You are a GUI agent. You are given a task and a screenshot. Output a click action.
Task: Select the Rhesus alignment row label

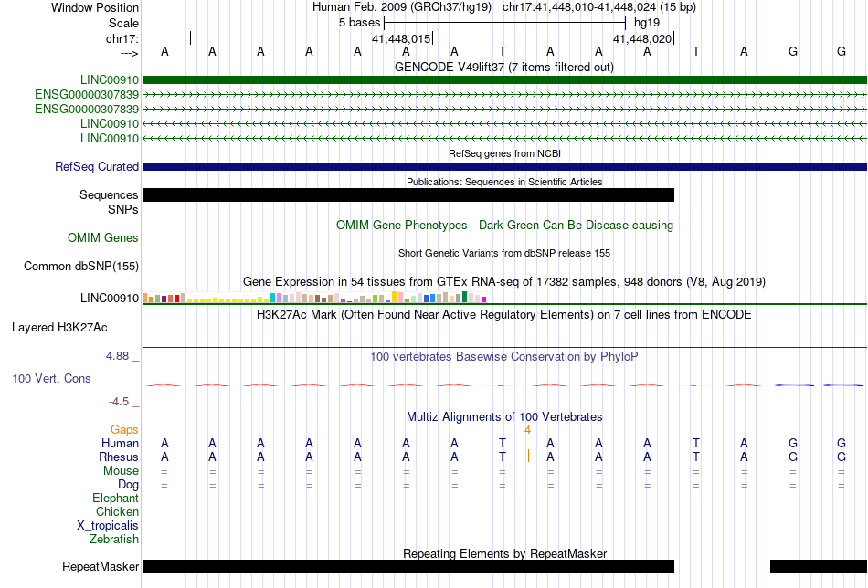click(119, 457)
